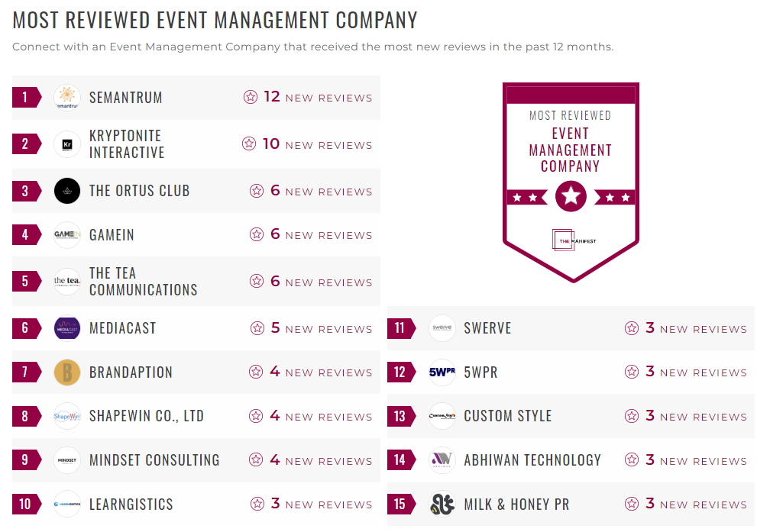Open the GameIn logo thumbnail
Viewport: 757px width, 532px height.
(67, 234)
